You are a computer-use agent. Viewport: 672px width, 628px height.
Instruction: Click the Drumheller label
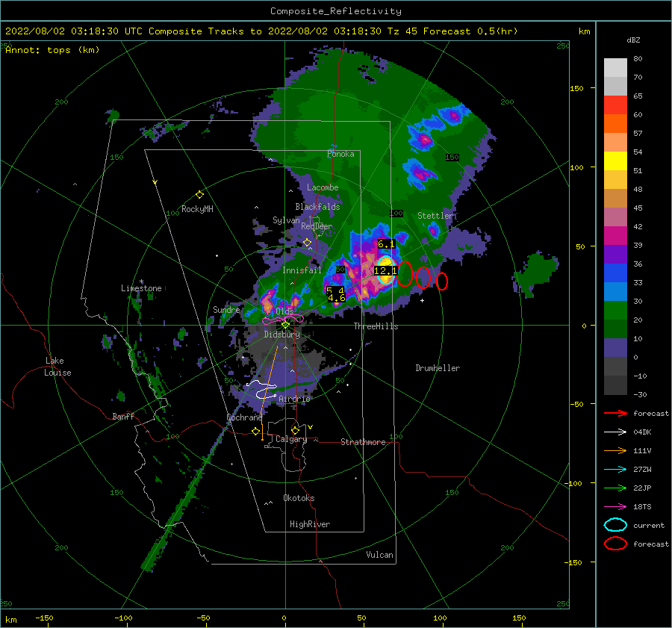pos(438,368)
